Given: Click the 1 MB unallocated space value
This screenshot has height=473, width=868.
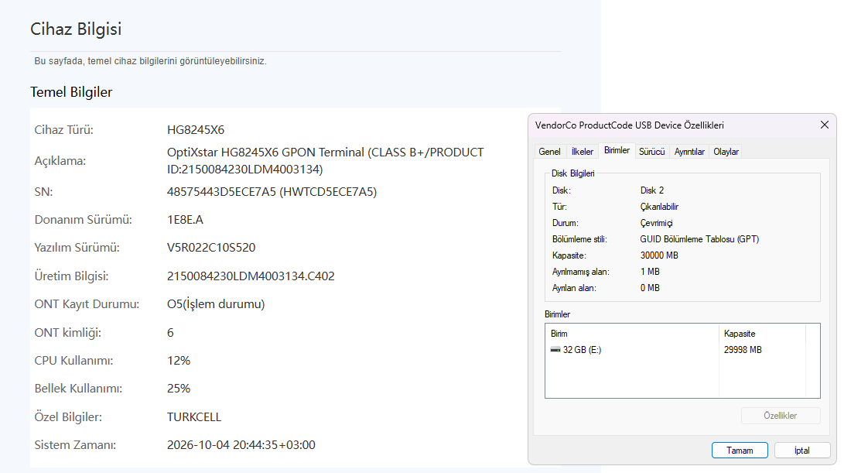Looking at the screenshot, I should point(650,272).
